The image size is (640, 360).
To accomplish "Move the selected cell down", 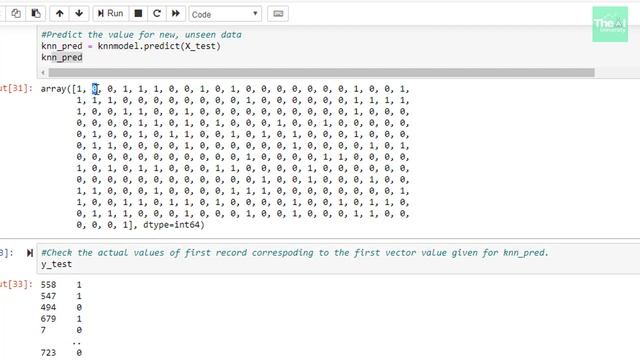I will coord(79,13).
